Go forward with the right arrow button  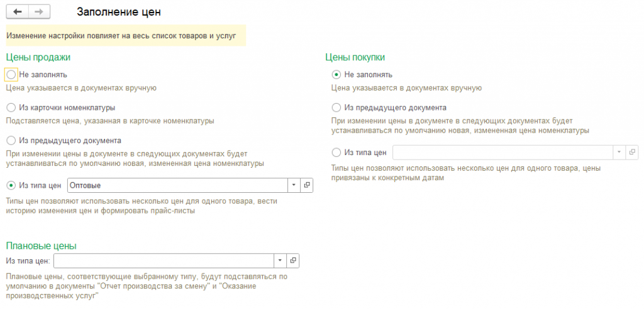pyautogui.click(x=39, y=12)
